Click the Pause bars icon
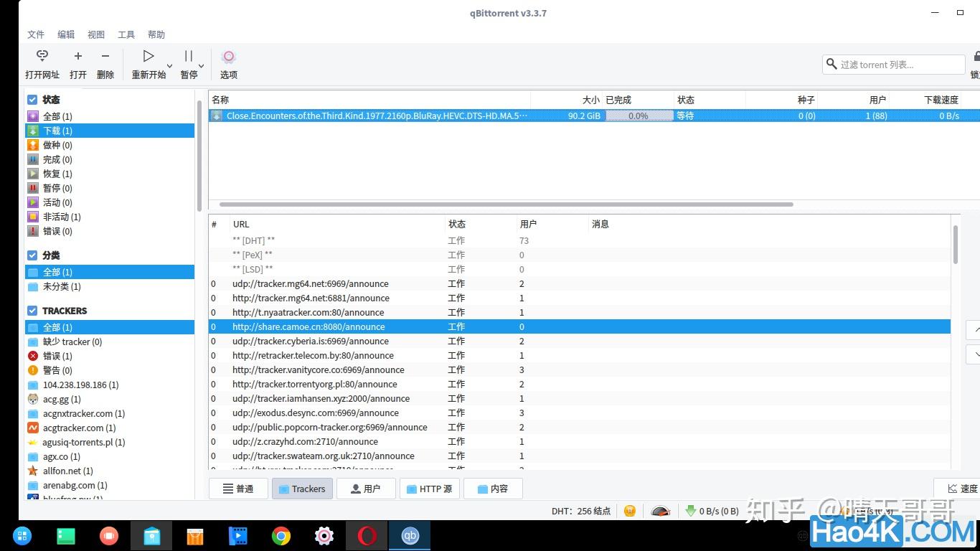The width and height of the screenshot is (980, 551). (x=189, y=56)
